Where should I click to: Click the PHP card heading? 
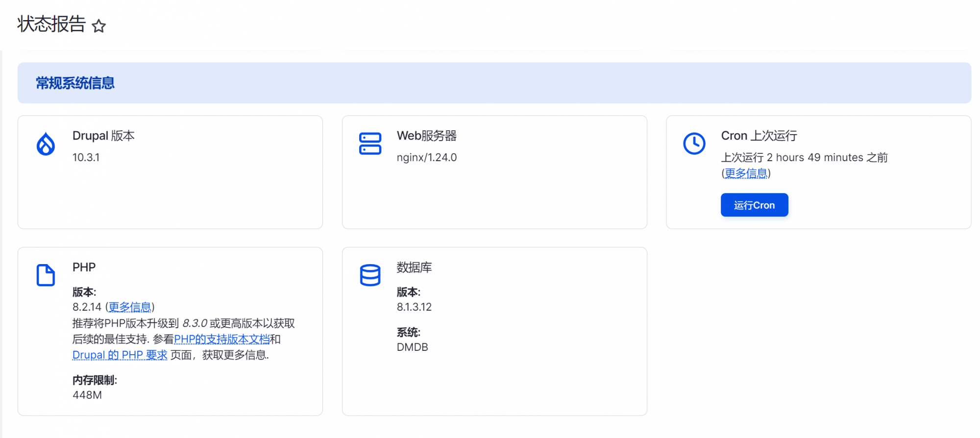(x=84, y=267)
